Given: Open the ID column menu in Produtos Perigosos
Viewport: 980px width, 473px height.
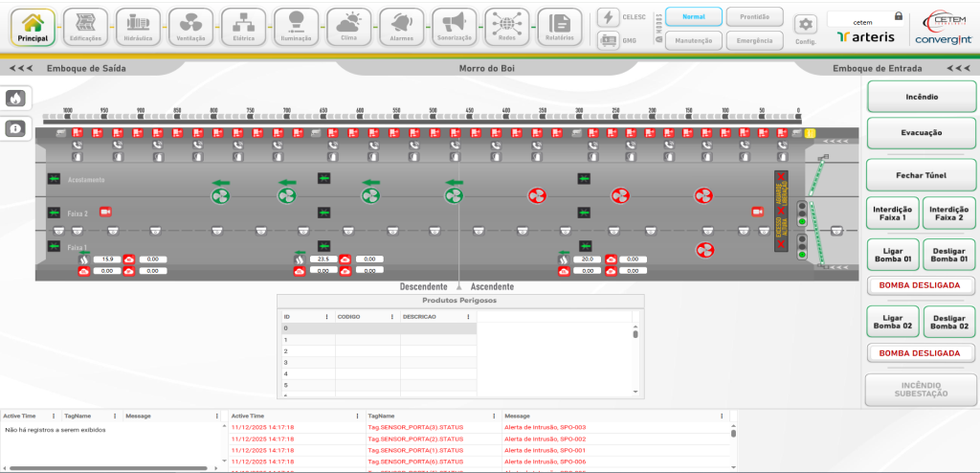Looking at the screenshot, I should [327, 316].
